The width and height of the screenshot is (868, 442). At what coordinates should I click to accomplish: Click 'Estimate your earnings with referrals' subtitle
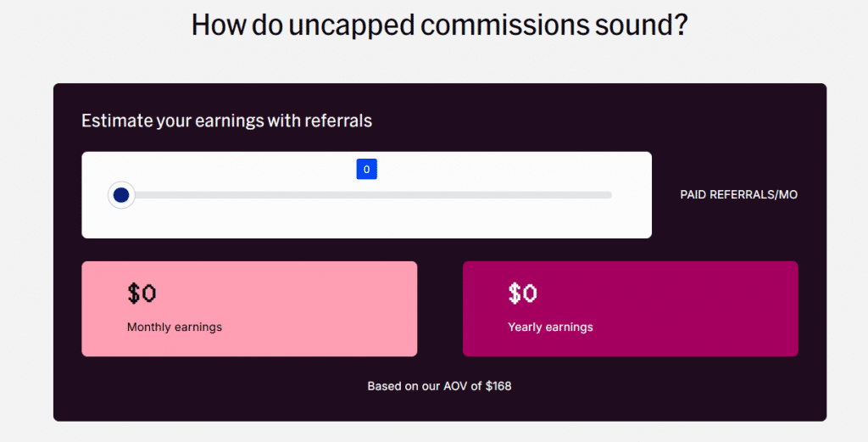[x=226, y=120]
